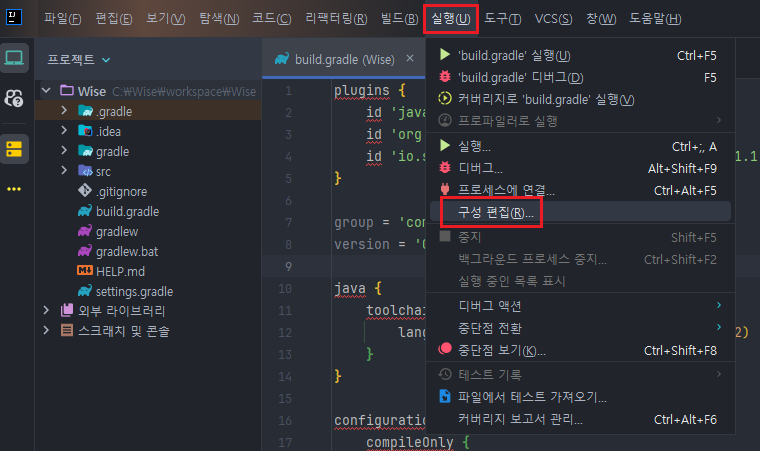
Task: Click the 'java' keyword on line 10
Action: [349, 288]
